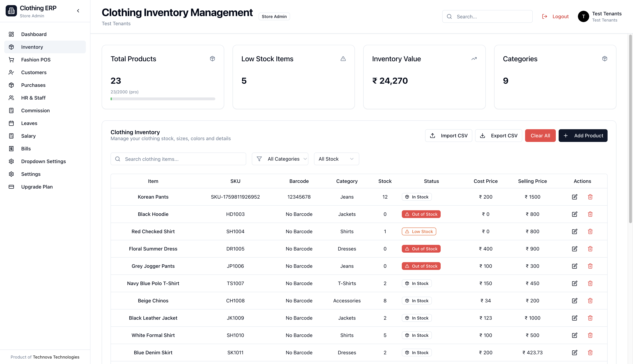Open Upgrade Plan in the sidebar
Image resolution: width=633 pixels, height=364 pixels.
click(37, 187)
